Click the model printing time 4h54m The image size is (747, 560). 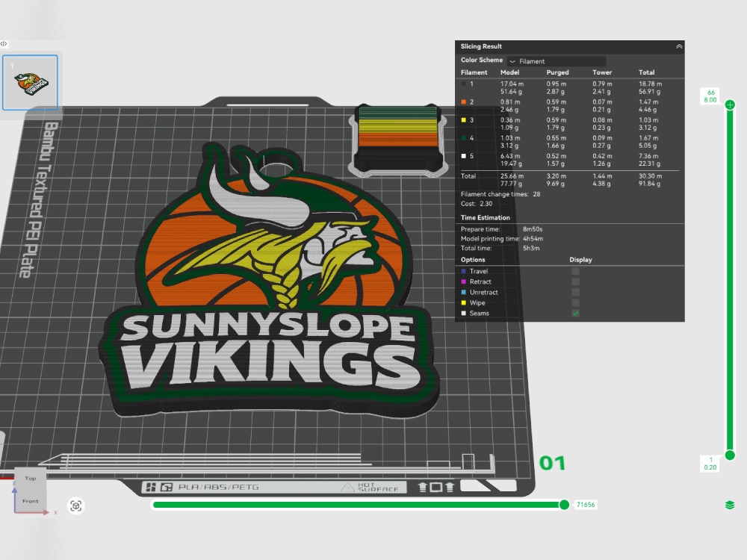coord(533,239)
